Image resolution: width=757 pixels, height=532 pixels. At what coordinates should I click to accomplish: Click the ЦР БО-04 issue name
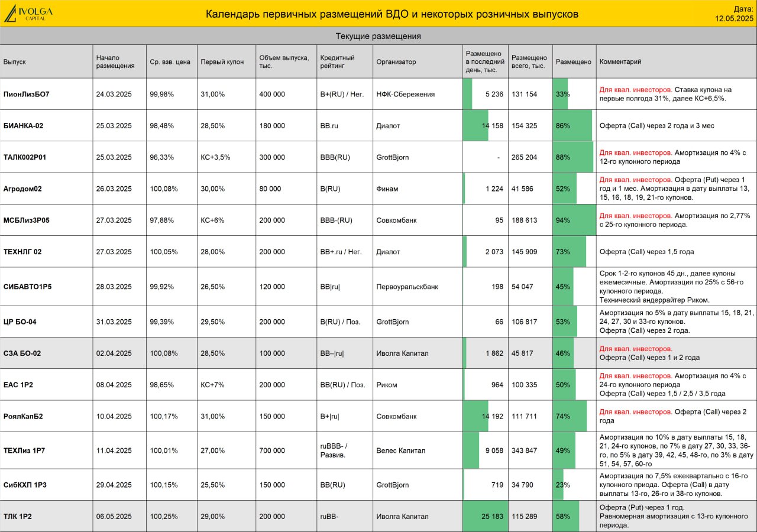point(21,322)
